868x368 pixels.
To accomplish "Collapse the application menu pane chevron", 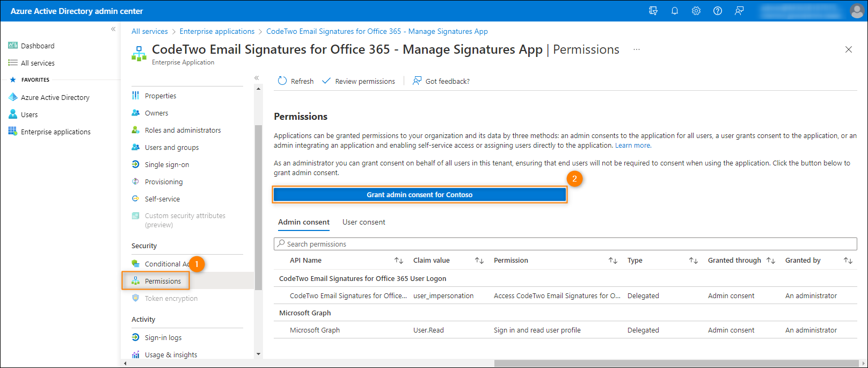I will [257, 78].
